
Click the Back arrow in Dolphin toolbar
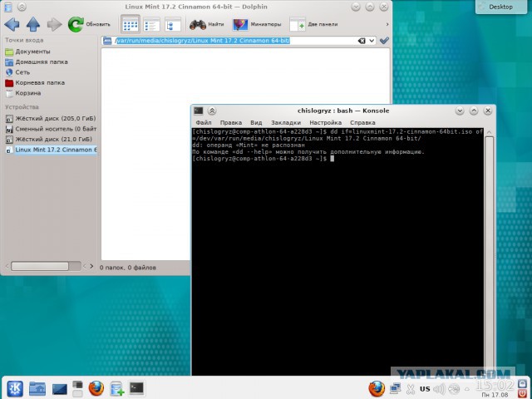tap(12, 24)
